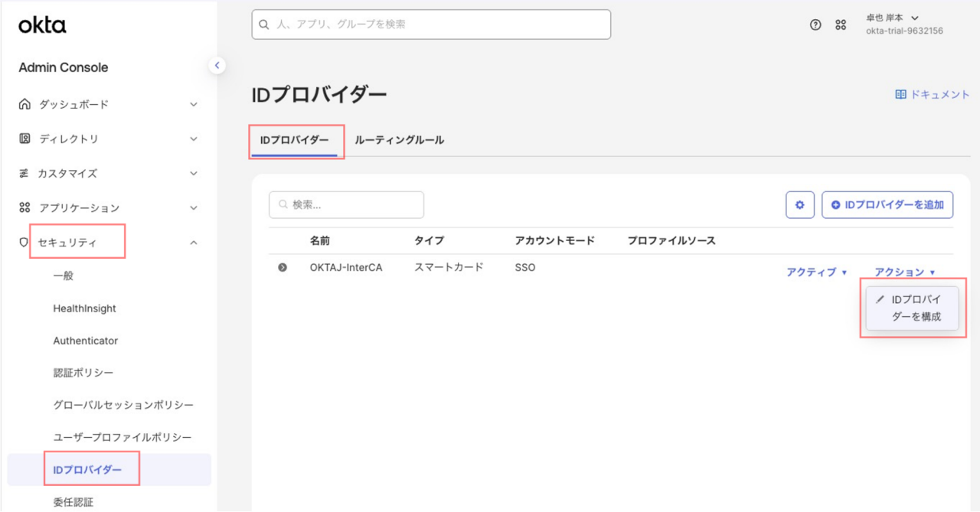Open the apps grid icon in header
980x512 pixels.
click(x=841, y=24)
